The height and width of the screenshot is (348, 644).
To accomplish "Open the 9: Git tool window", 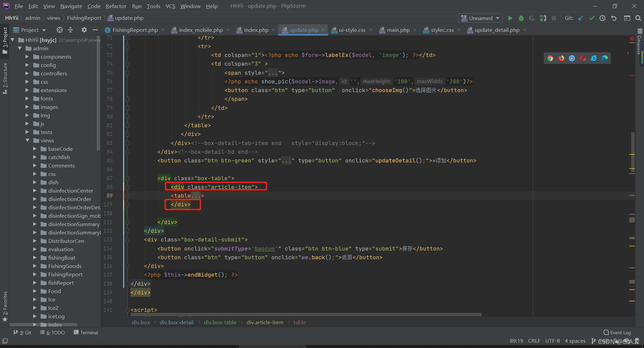I will coord(22,333).
